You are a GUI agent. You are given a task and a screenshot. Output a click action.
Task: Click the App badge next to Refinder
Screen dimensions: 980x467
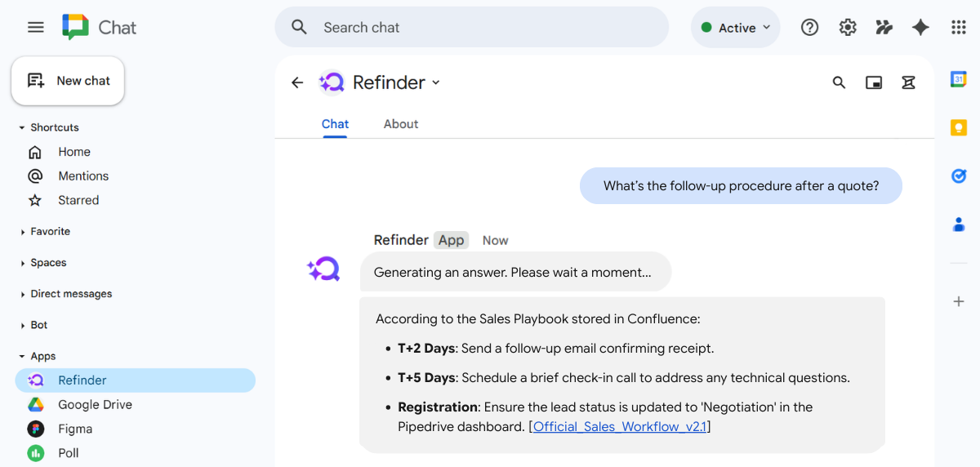point(451,240)
